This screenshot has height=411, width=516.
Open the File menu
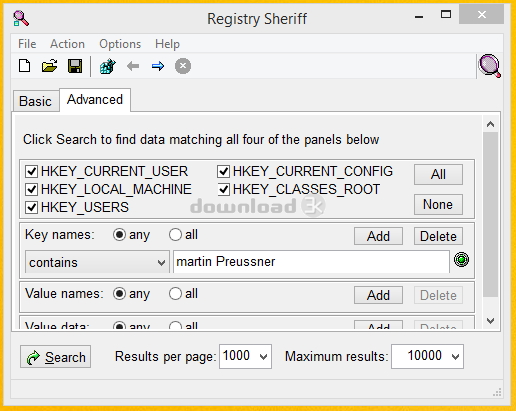[x=27, y=44]
